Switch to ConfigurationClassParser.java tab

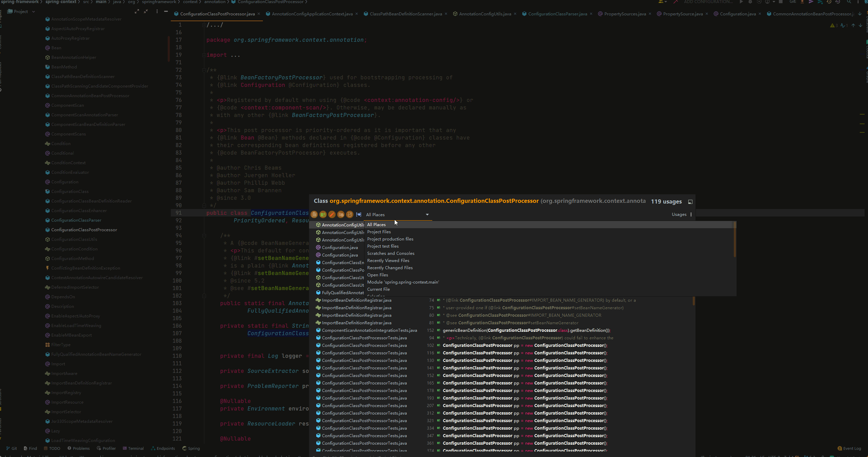coord(557,14)
